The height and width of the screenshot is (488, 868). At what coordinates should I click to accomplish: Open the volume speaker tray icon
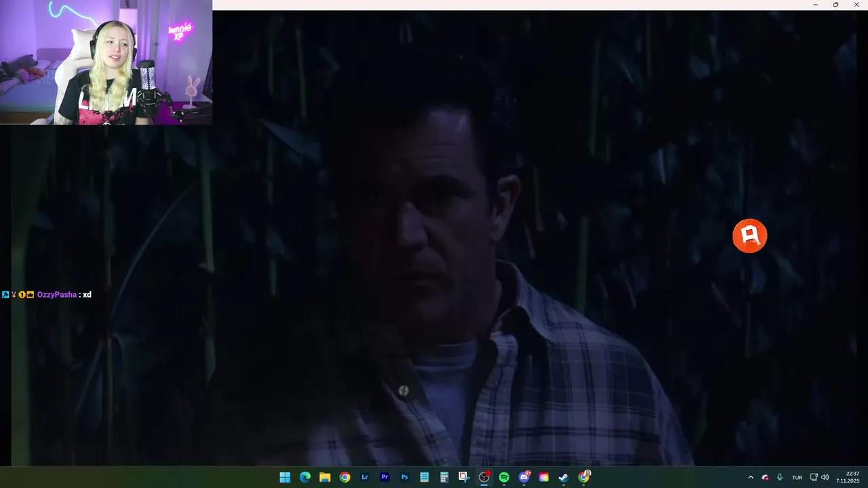pos(825,477)
